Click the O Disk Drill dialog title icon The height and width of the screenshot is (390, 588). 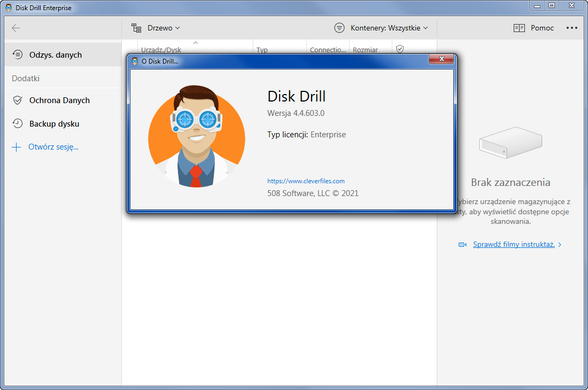click(x=135, y=61)
